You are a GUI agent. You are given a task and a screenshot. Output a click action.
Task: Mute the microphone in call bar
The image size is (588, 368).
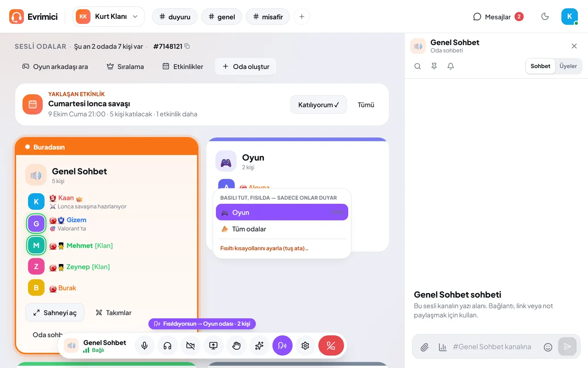coord(145,345)
